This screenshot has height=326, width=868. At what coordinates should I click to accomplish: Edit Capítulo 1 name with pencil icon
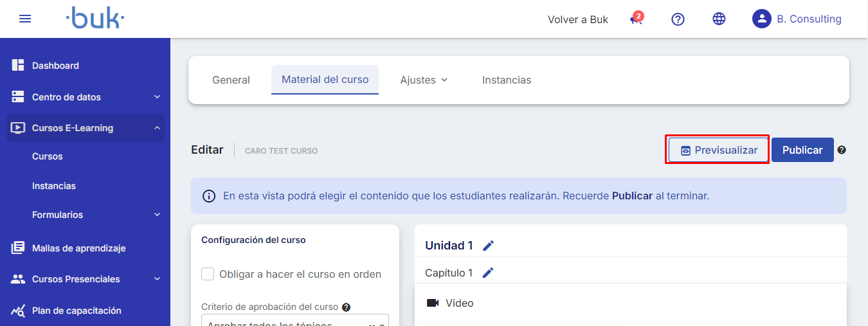coord(488,273)
